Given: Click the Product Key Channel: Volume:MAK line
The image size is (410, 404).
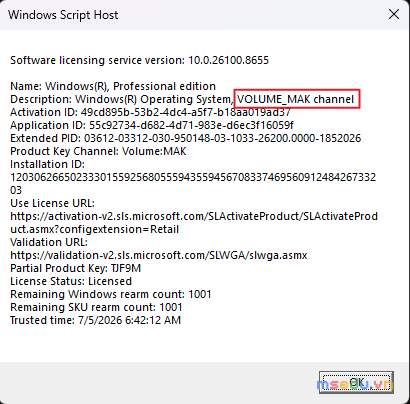Looking at the screenshot, I should (x=98, y=151).
